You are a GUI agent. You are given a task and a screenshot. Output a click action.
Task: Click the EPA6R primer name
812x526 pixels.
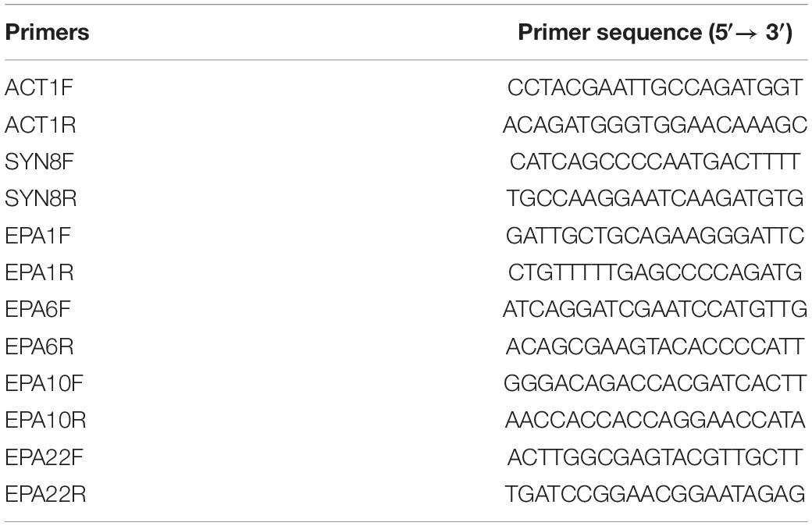coord(39,347)
